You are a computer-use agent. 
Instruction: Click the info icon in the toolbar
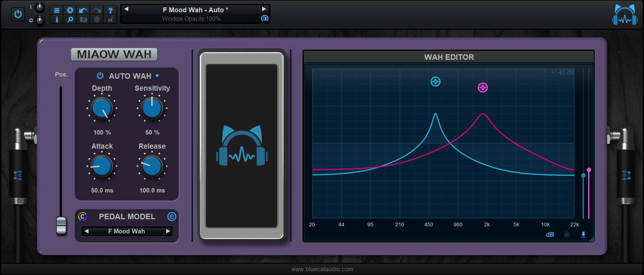coord(57,19)
